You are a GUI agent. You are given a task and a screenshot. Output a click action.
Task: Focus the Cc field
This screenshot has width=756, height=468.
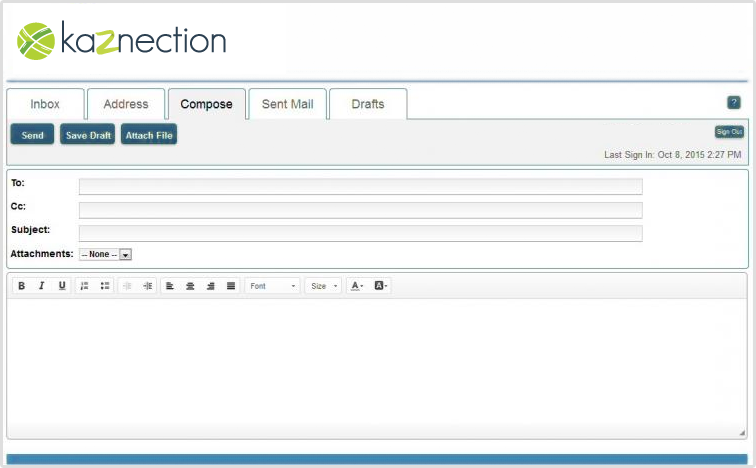pyautogui.click(x=361, y=210)
